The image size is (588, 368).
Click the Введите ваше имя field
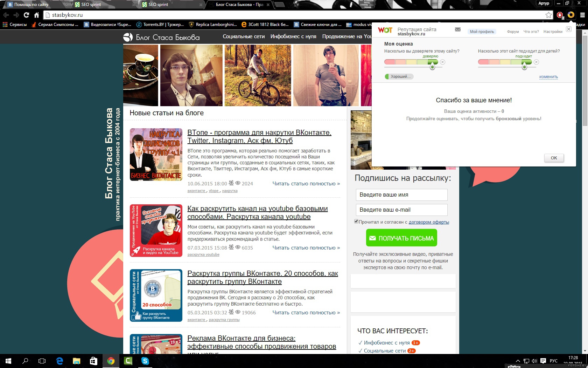(x=401, y=195)
